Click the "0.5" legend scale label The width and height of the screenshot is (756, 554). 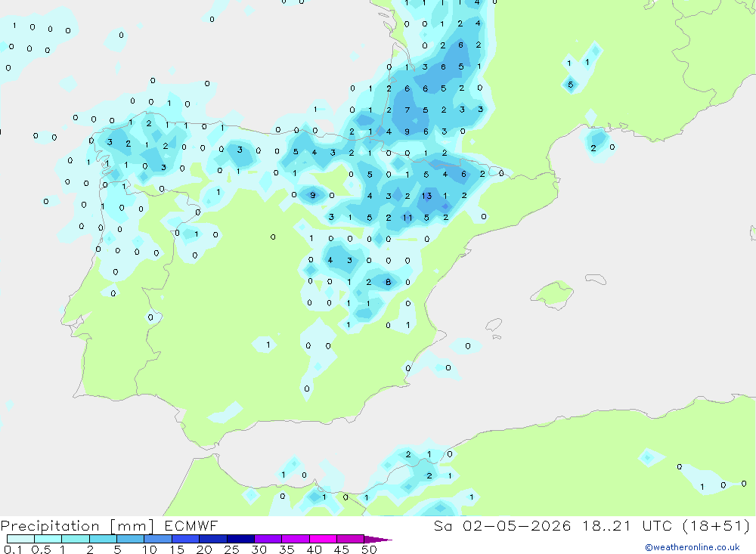41,549
